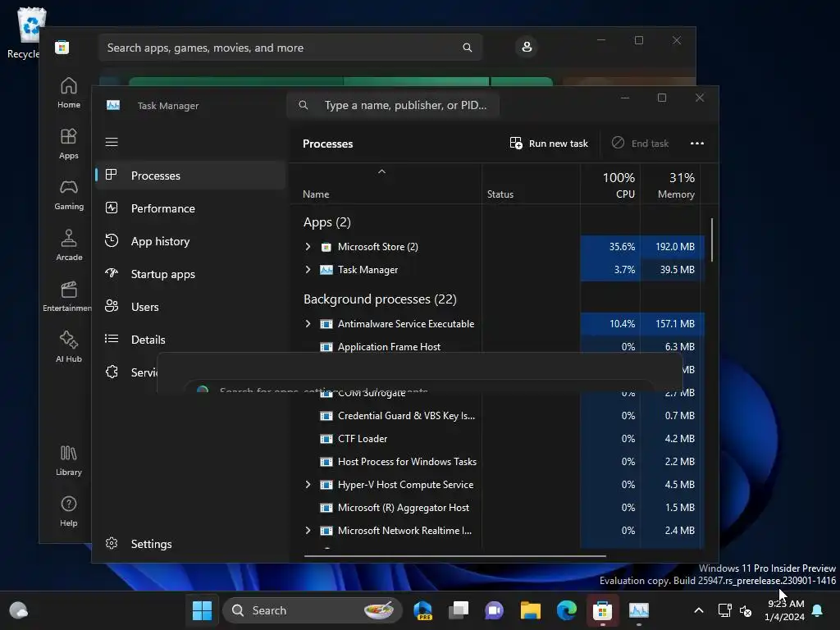Open Library in Microsoft Store
Screen dimensions: 840x630
coord(69,460)
